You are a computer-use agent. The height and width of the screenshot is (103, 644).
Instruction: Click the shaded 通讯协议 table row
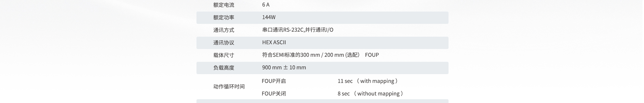(x=322, y=43)
